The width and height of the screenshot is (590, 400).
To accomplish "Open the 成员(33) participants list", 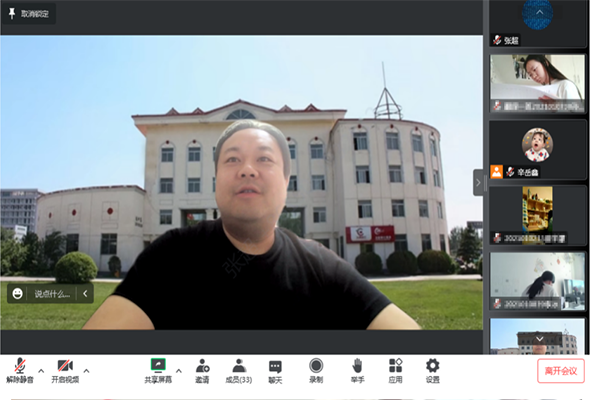I will 239,371.
